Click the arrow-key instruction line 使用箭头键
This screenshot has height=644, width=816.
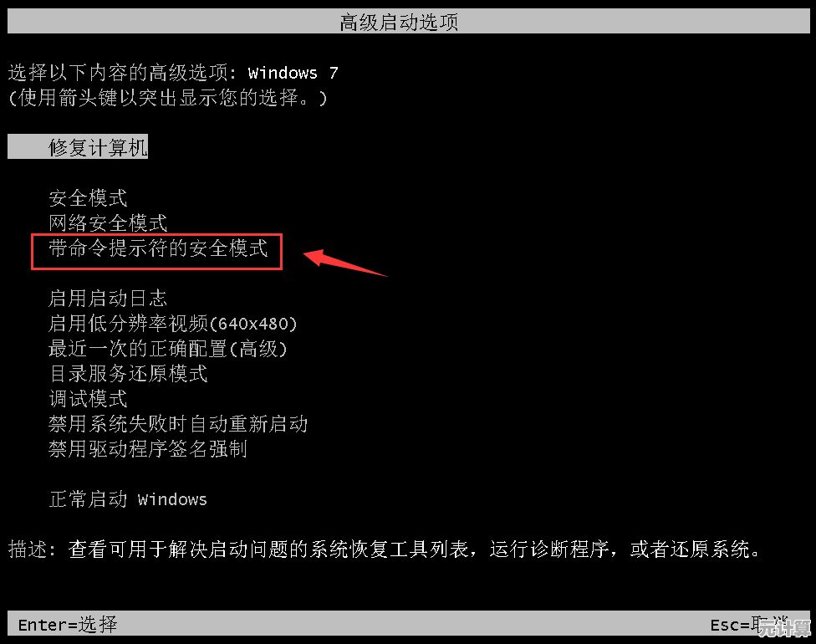pos(167,98)
